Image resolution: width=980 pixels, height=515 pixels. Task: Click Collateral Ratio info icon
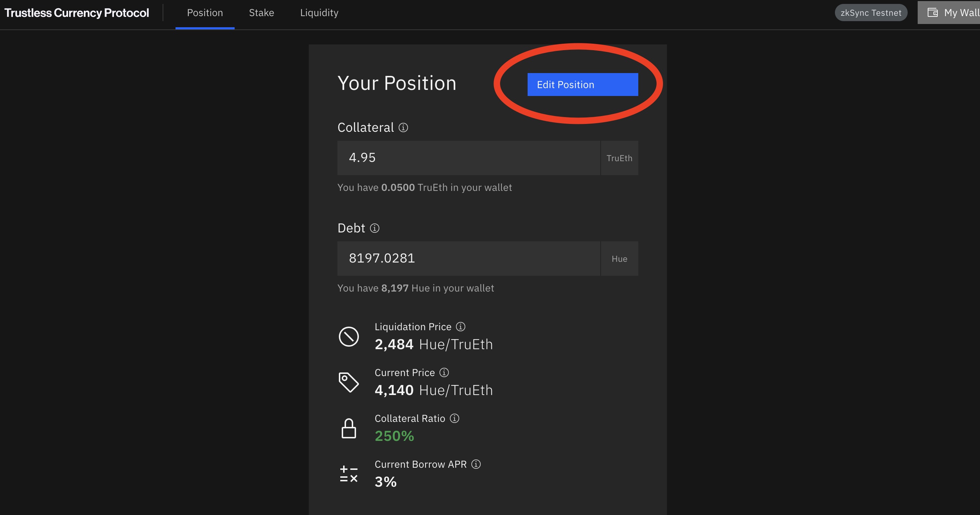(x=454, y=418)
